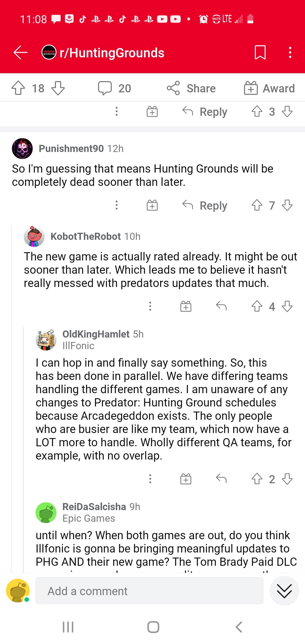Award Punishment90's comment with gift icon
The image size is (305, 644).
click(152, 205)
